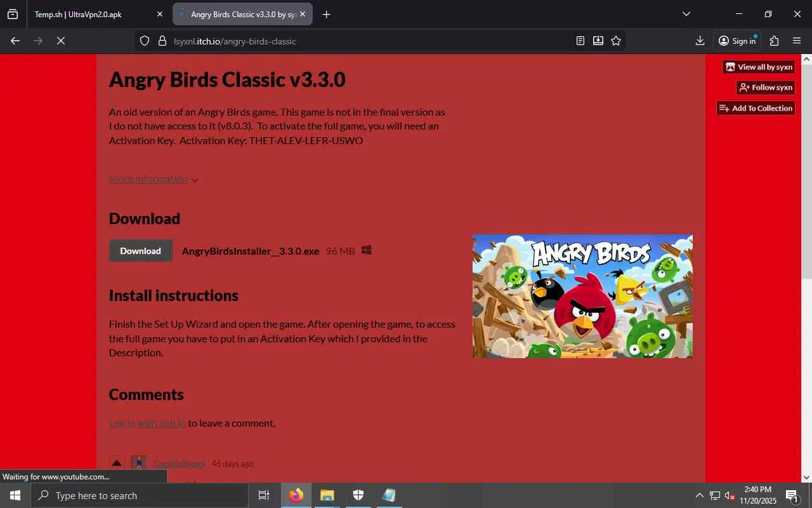Open the Firefox downloads panel

pyautogui.click(x=700, y=41)
